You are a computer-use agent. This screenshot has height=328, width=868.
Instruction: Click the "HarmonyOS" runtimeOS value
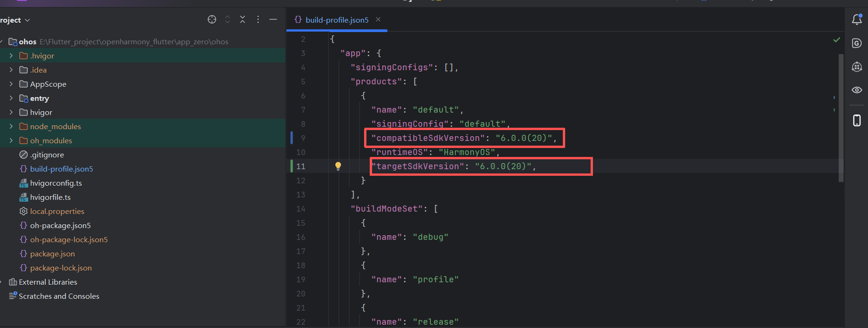[467, 152]
